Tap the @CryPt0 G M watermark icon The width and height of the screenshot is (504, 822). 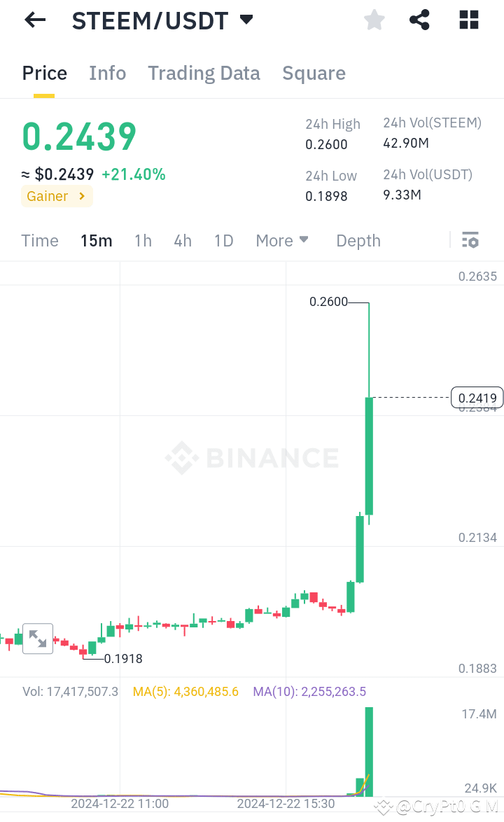384,807
